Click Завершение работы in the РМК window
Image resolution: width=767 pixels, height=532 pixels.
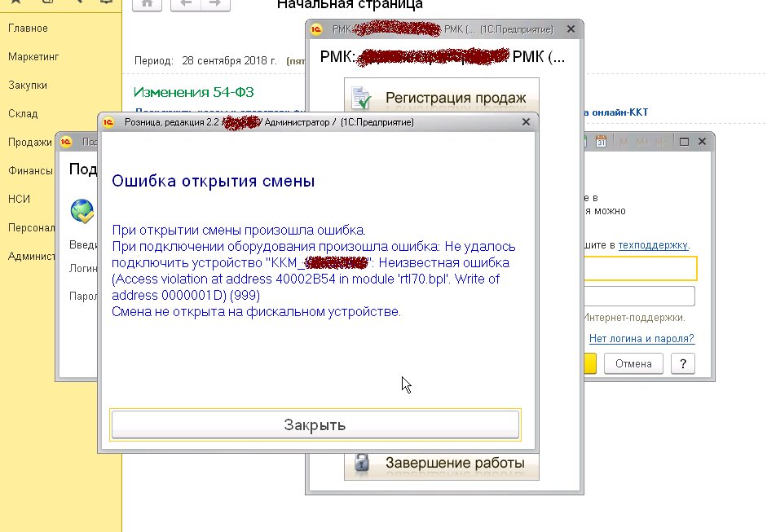442,466
